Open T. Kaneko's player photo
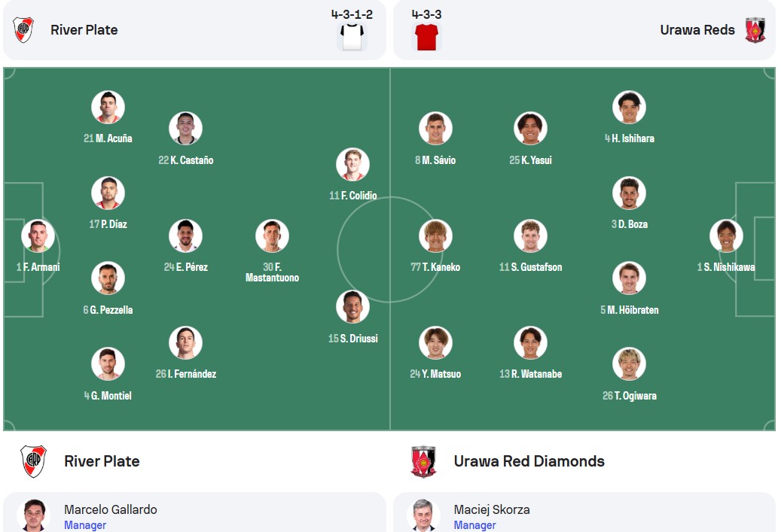 coord(435,236)
